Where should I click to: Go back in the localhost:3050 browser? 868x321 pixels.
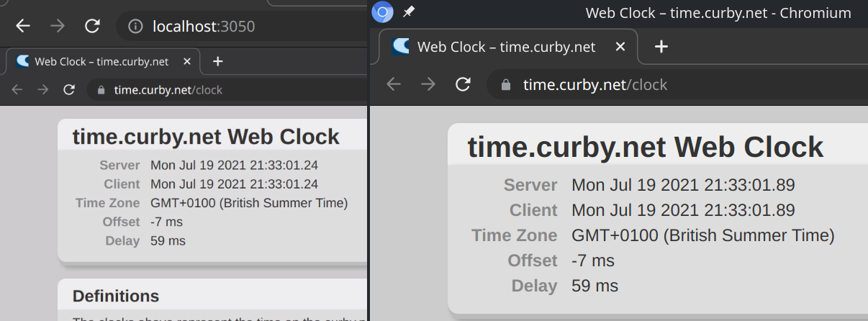pos(23,27)
